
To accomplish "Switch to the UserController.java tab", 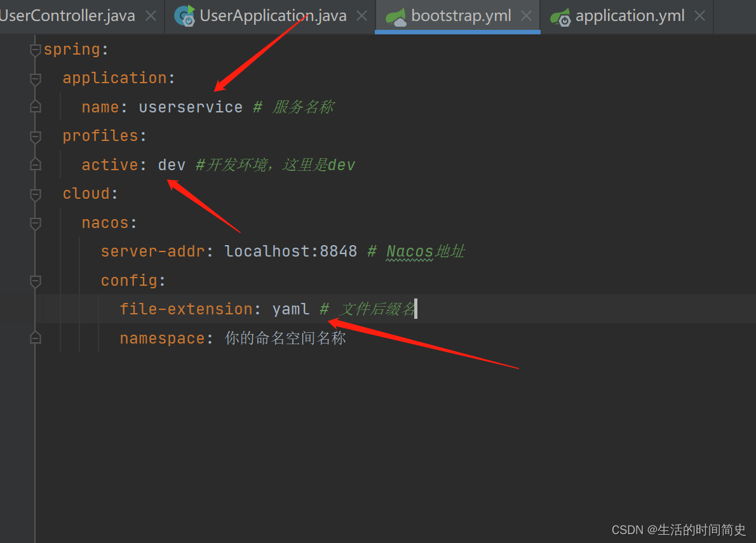I will [x=67, y=15].
